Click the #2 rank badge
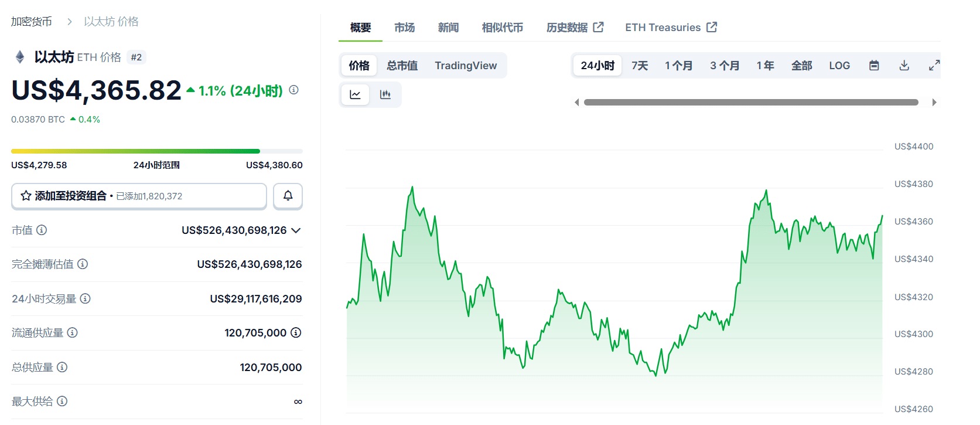The height and width of the screenshot is (425, 980). point(136,57)
